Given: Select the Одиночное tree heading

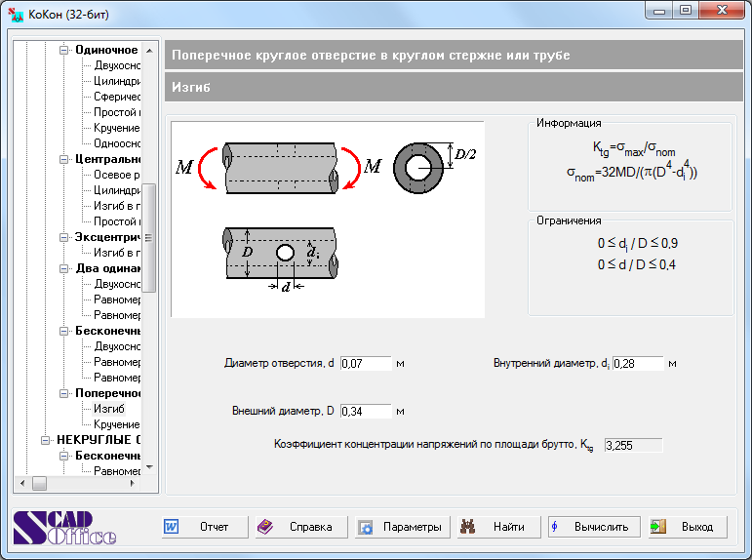Looking at the screenshot, I should point(106,50).
